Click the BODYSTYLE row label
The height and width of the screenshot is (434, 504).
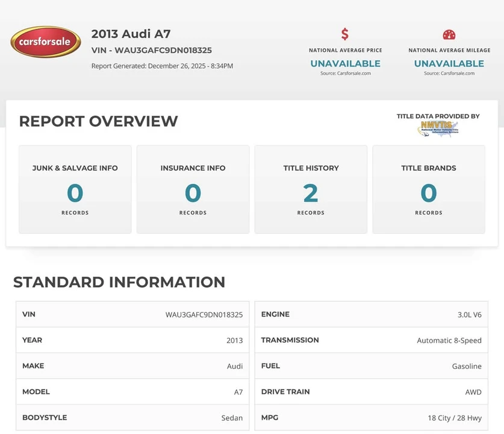click(45, 417)
